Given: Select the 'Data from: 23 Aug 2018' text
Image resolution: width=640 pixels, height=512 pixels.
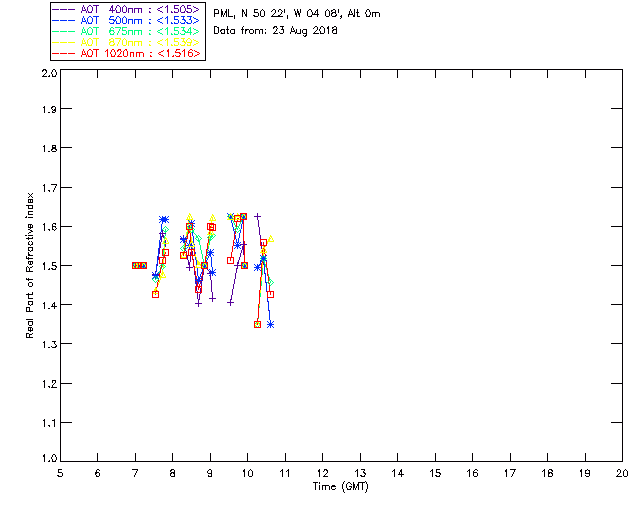Looking at the screenshot, I should (276, 31).
